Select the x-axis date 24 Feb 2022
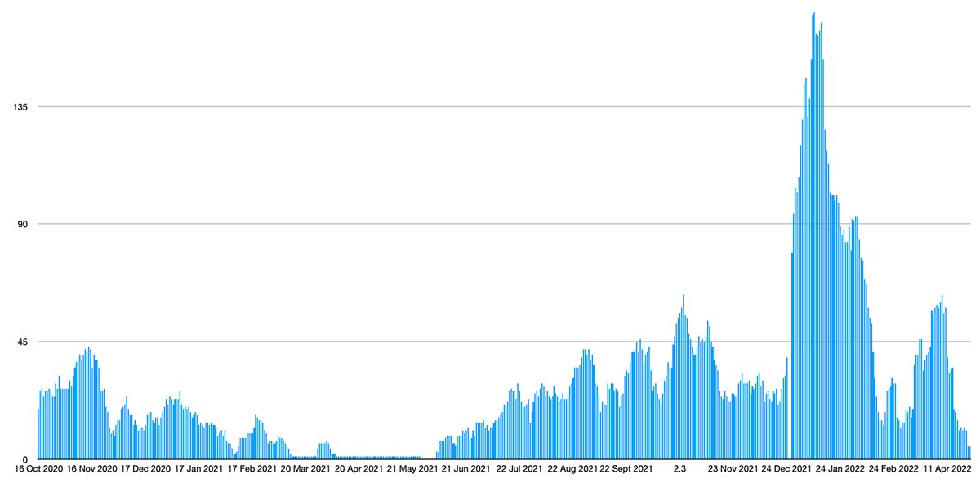 pyautogui.click(x=893, y=469)
